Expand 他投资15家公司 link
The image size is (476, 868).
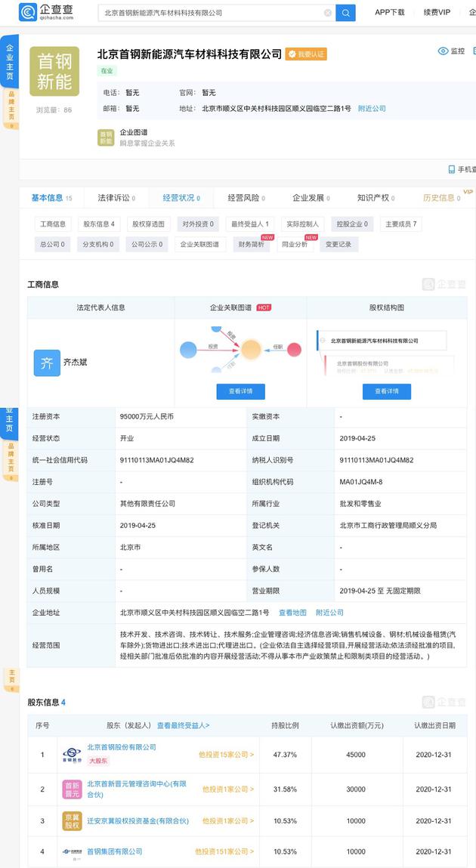227,755
